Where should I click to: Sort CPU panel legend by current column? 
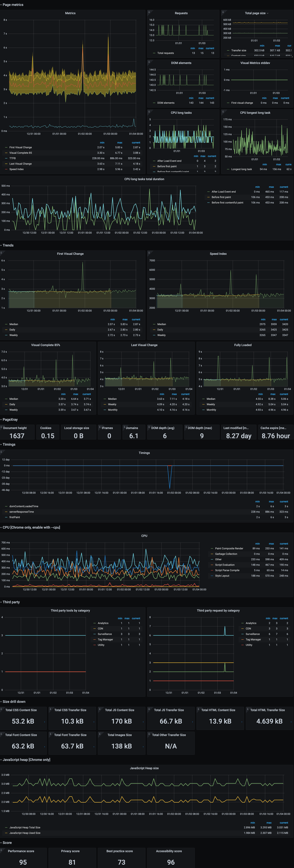pos(284,544)
